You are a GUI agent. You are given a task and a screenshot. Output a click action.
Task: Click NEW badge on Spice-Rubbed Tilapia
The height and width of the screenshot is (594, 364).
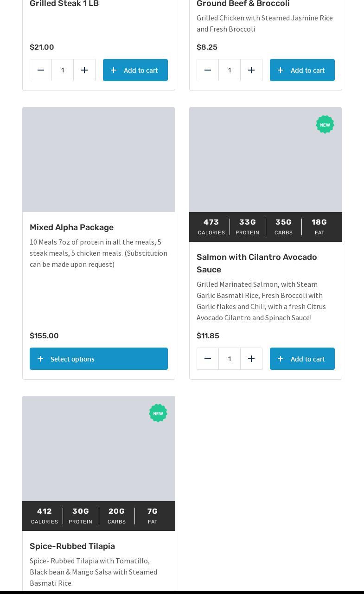click(158, 413)
